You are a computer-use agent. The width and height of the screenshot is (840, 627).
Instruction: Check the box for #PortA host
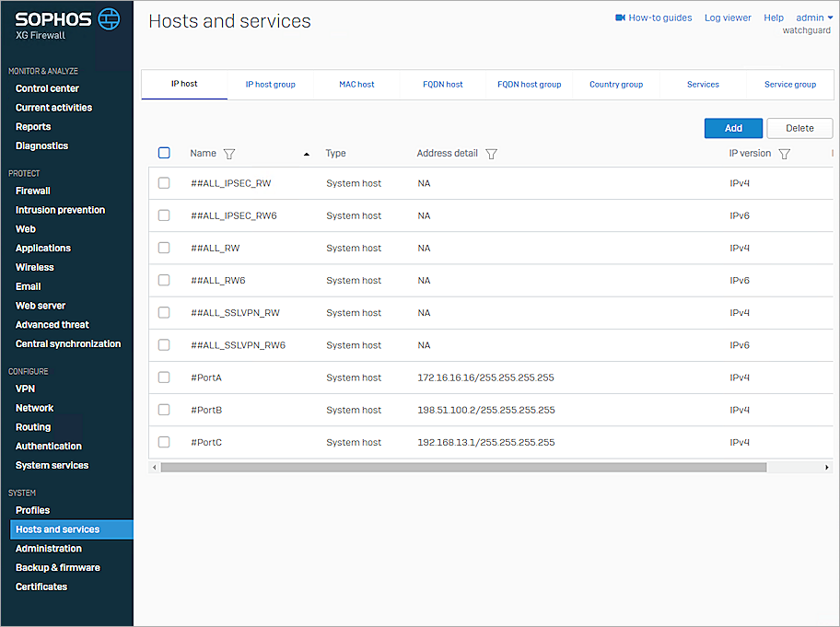pyautogui.click(x=164, y=377)
